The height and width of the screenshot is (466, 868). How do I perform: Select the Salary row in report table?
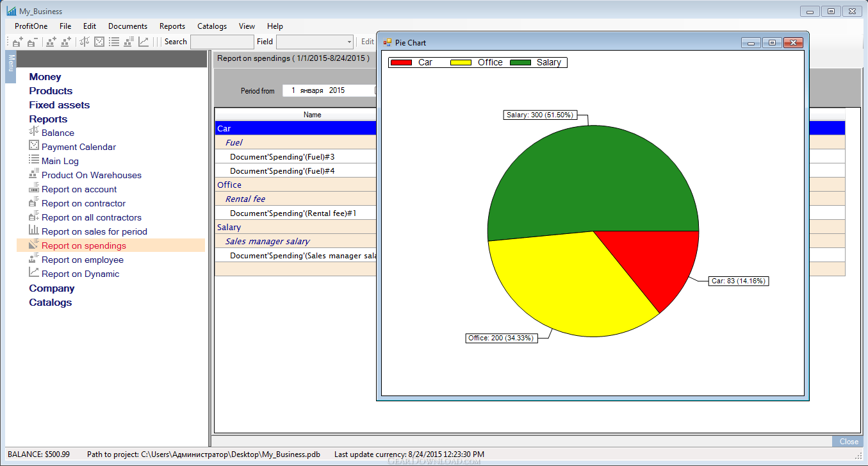pos(295,227)
